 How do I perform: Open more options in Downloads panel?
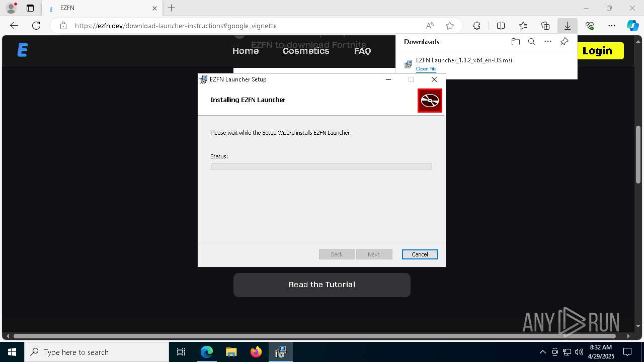[x=548, y=42]
